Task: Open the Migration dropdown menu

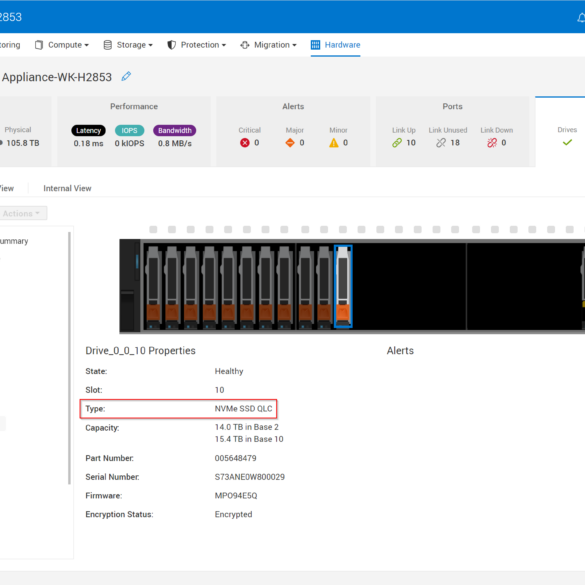Action: [x=269, y=45]
